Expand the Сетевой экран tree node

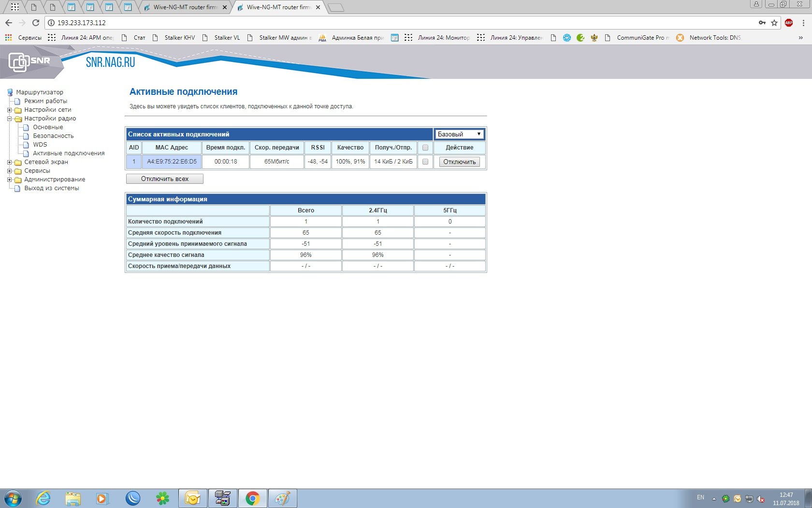[9, 162]
